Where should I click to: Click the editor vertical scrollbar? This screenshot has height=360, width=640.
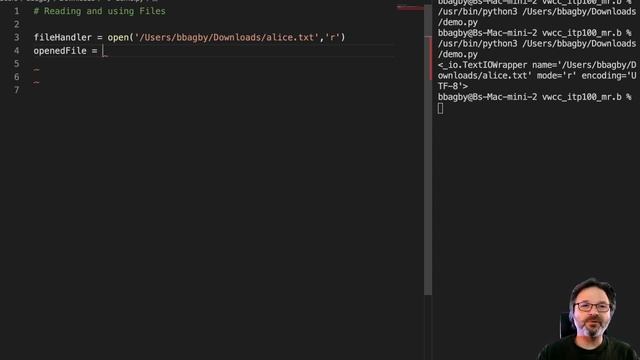[428, 149]
